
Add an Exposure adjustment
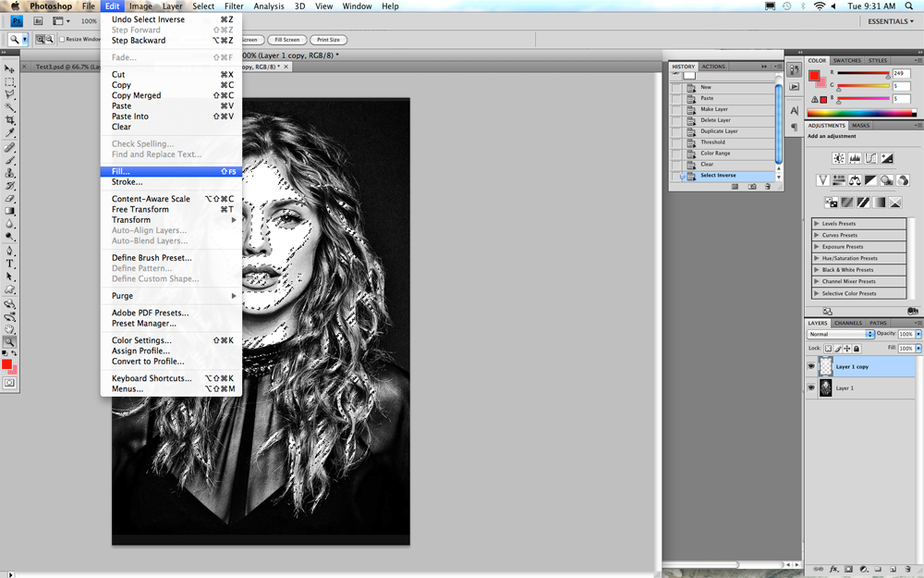pos(886,158)
